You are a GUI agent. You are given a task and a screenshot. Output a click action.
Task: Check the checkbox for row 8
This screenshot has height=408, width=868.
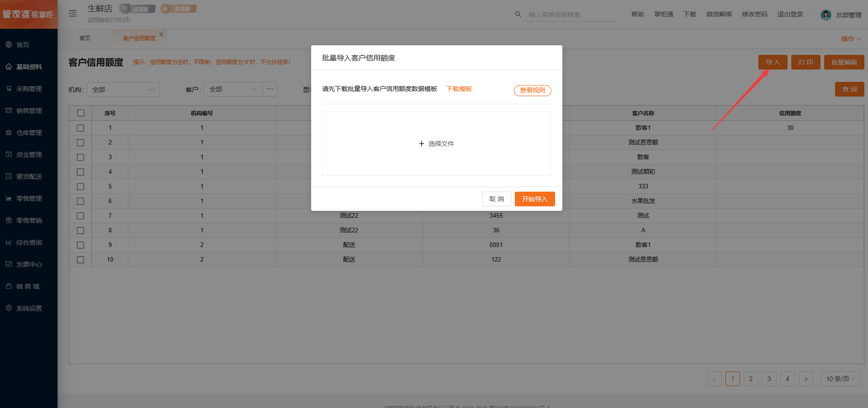(x=81, y=231)
